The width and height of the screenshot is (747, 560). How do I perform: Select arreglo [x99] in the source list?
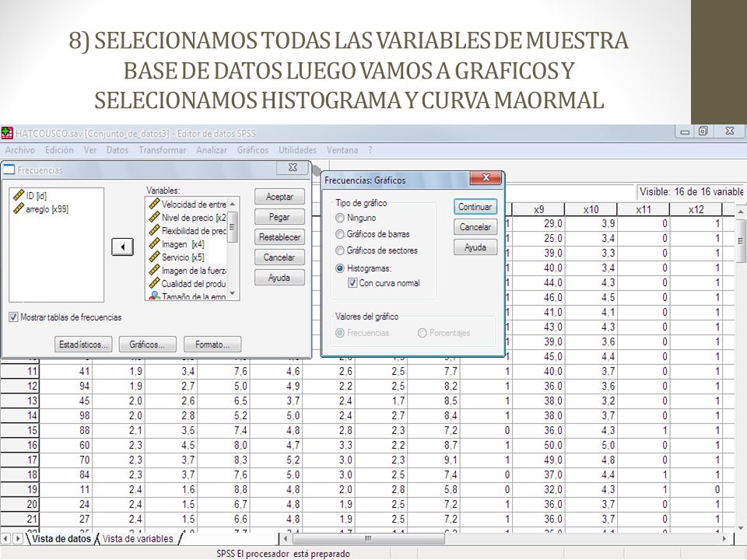tap(47, 208)
